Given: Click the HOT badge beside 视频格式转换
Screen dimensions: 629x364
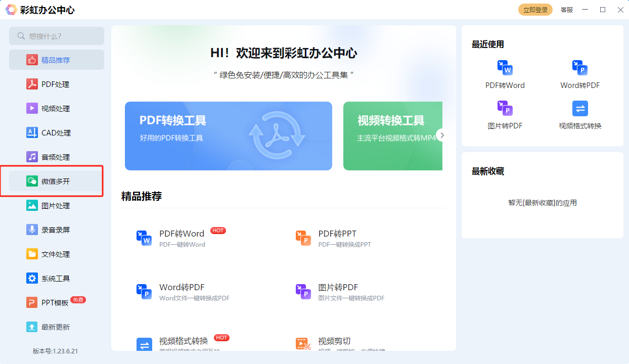Looking at the screenshot, I should [x=221, y=338].
